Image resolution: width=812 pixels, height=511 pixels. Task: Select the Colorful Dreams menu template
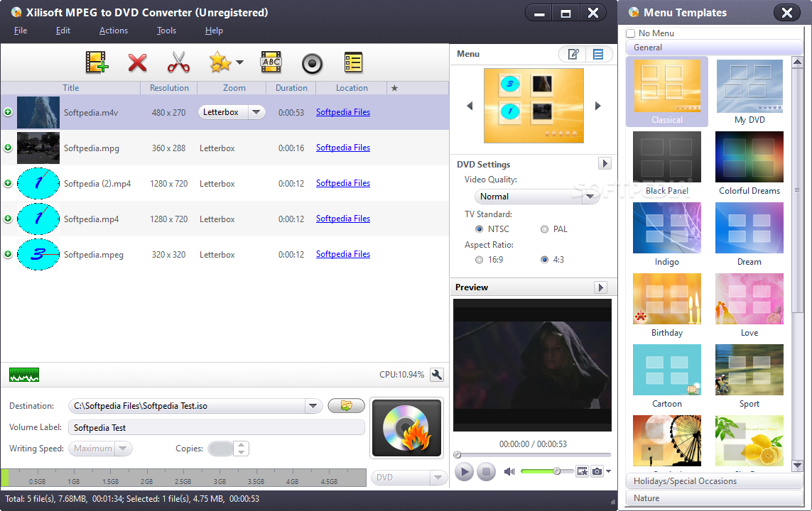tap(749, 163)
